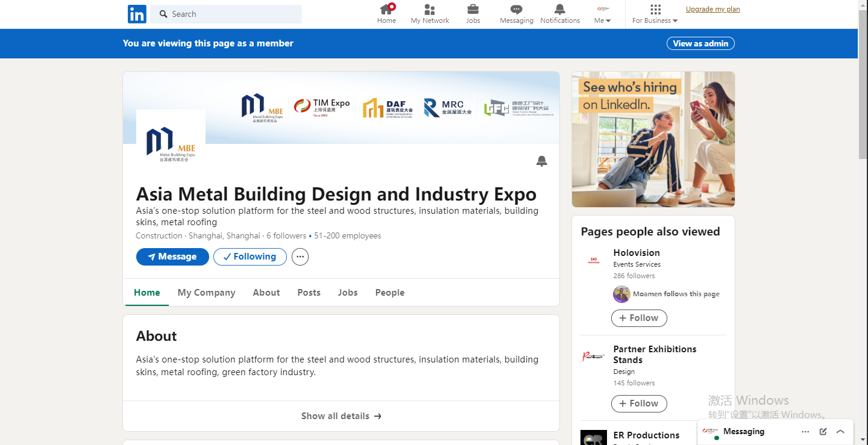Click the Upgrade my plan link

pos(713,9)
